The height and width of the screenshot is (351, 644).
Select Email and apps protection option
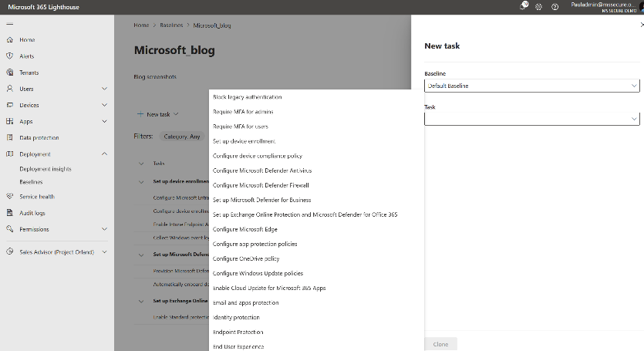pyautogui.click(x=316, y=303)
